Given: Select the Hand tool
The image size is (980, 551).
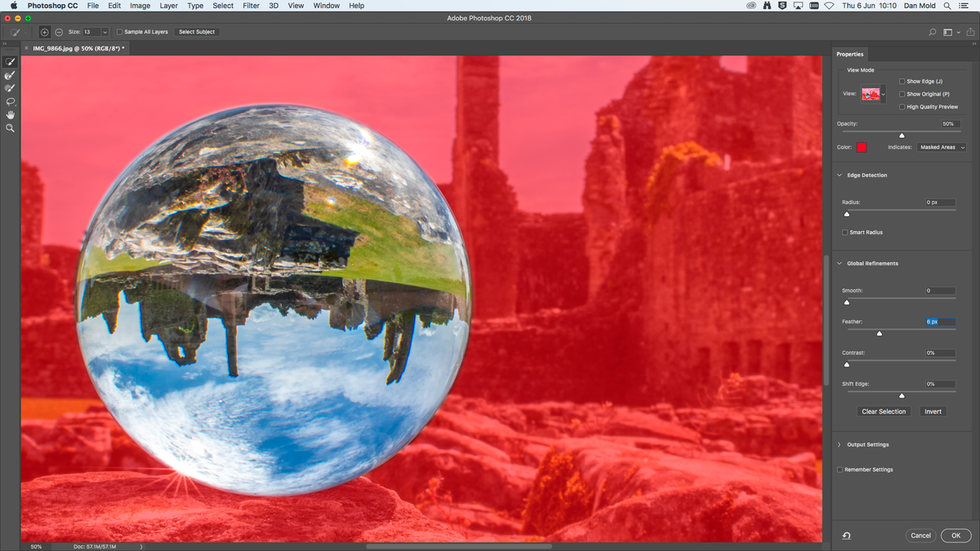Looking at the screenshot, I should (x=10, y=114).
